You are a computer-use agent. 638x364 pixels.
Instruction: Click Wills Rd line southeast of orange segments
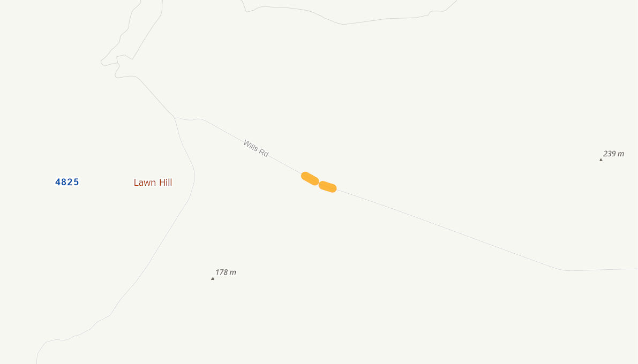[x=448, y=229]
